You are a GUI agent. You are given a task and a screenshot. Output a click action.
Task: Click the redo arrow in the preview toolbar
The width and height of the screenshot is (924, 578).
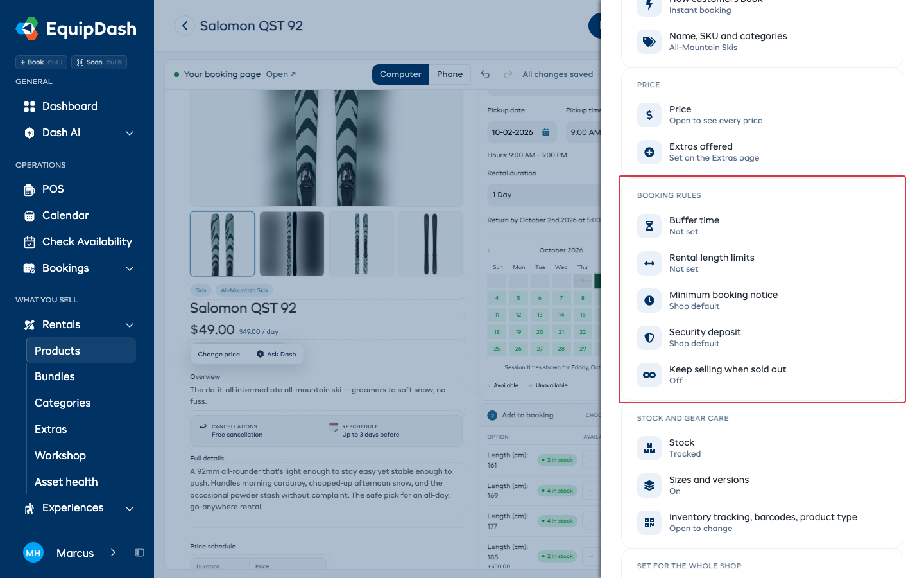508,74
